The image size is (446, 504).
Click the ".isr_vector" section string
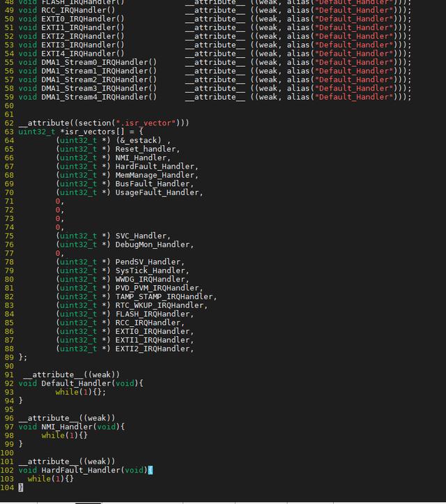coord(146,123)
